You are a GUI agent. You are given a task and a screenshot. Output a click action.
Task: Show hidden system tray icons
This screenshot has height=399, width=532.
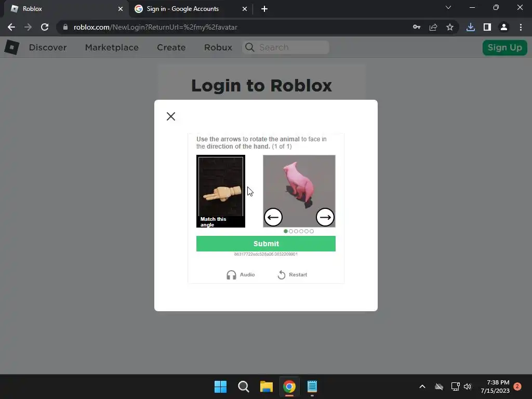click(422, 387)
